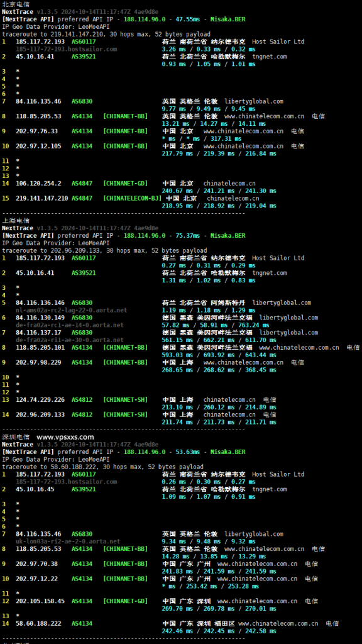Click latency '3.26 ms / 0.33 ms / 0.32 ms'
This screenshot has width=362, height=644.
(209, 49)
